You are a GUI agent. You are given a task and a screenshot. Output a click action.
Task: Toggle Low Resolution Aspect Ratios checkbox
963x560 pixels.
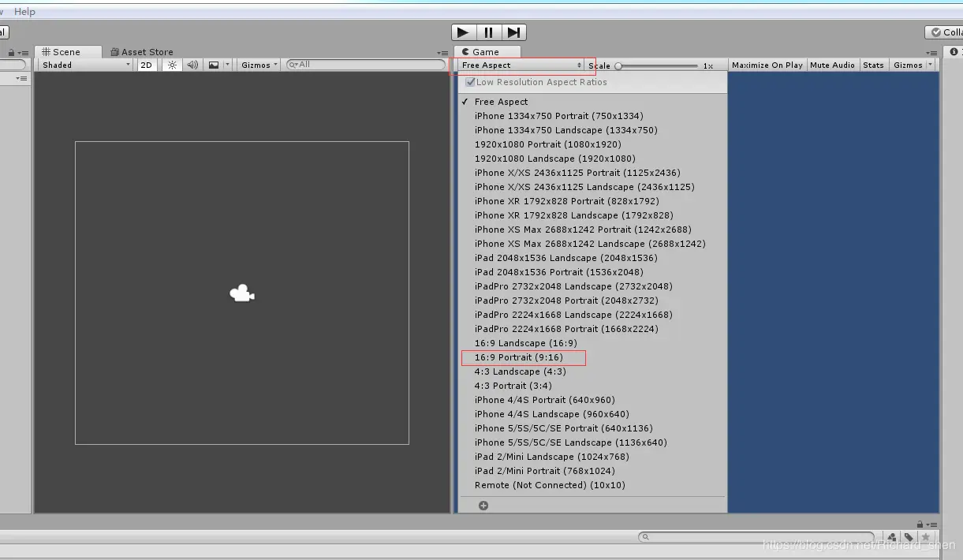(471, 82)
